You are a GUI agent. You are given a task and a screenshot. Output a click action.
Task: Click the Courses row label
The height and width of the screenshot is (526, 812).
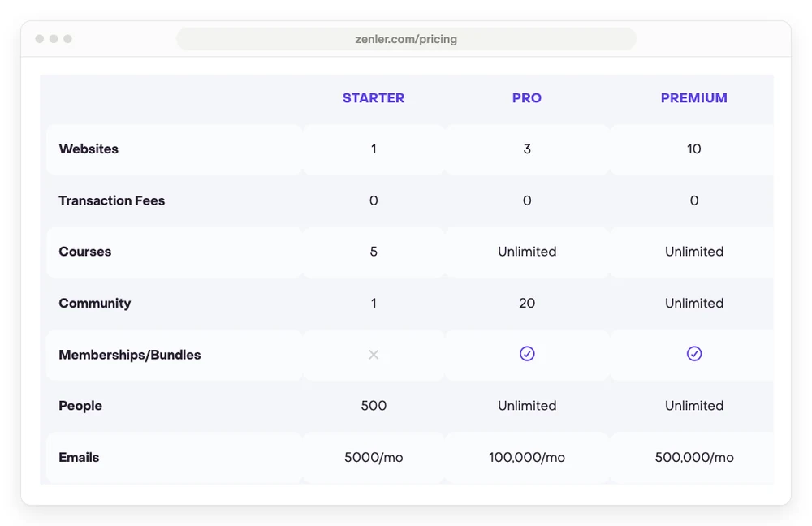tap(85, 252)
